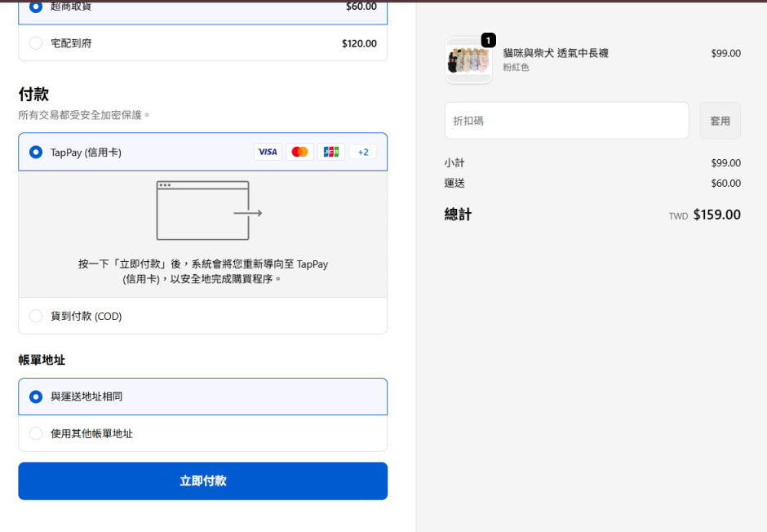This screenshot has width=767, height=532.
Task: Click the 粉紅色 variant label
Action: [x=517, y=67]
